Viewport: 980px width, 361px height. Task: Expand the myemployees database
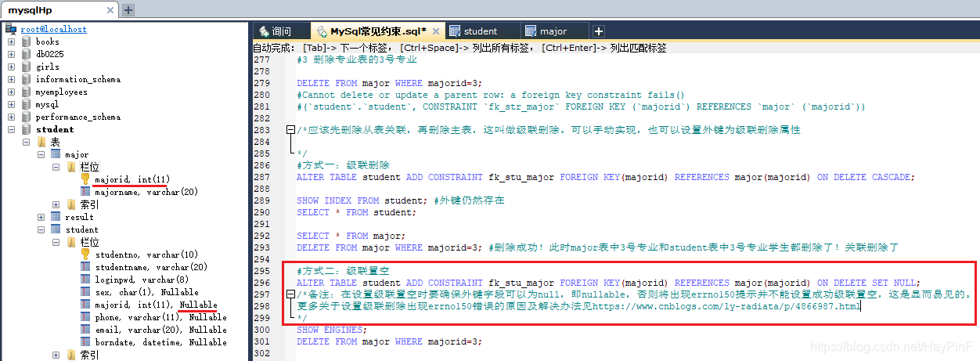click(11, 92)
